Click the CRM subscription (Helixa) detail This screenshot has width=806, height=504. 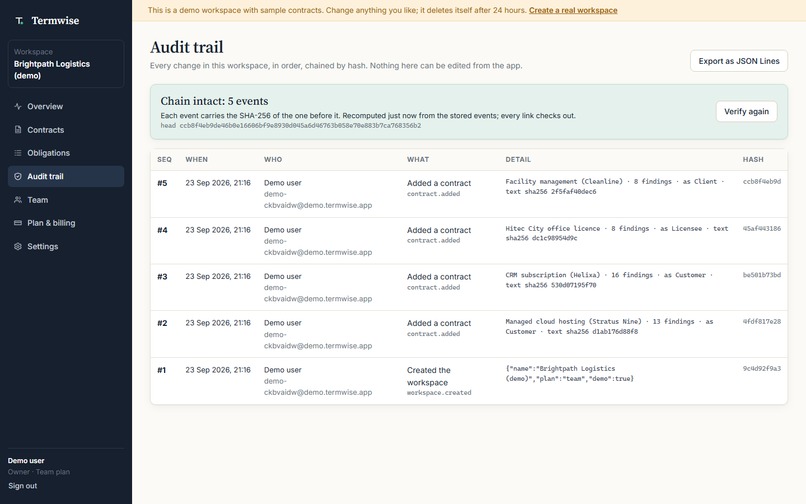(609, 280)
